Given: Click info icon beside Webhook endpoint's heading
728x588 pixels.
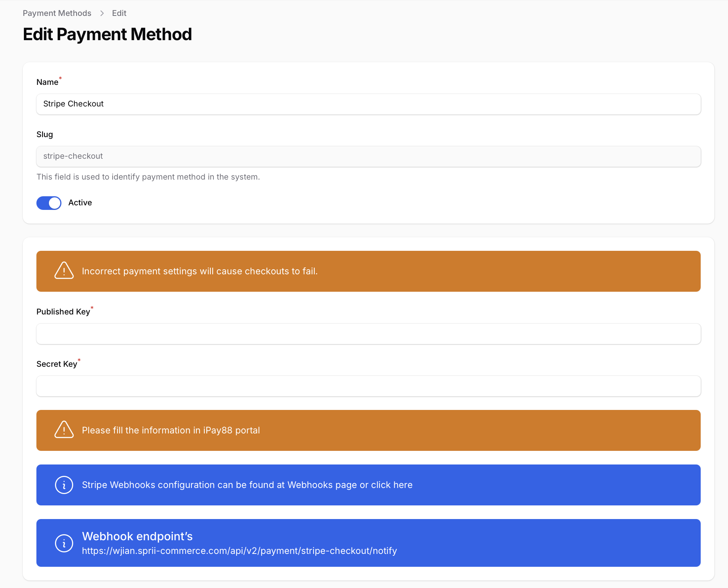Looking at the screenshot, I should [64, 543].
